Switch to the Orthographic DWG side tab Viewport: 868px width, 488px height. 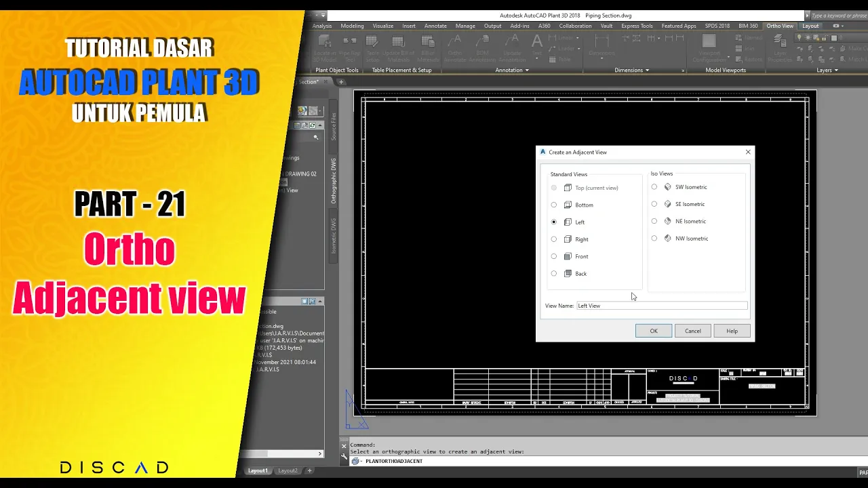pos(333,181)
